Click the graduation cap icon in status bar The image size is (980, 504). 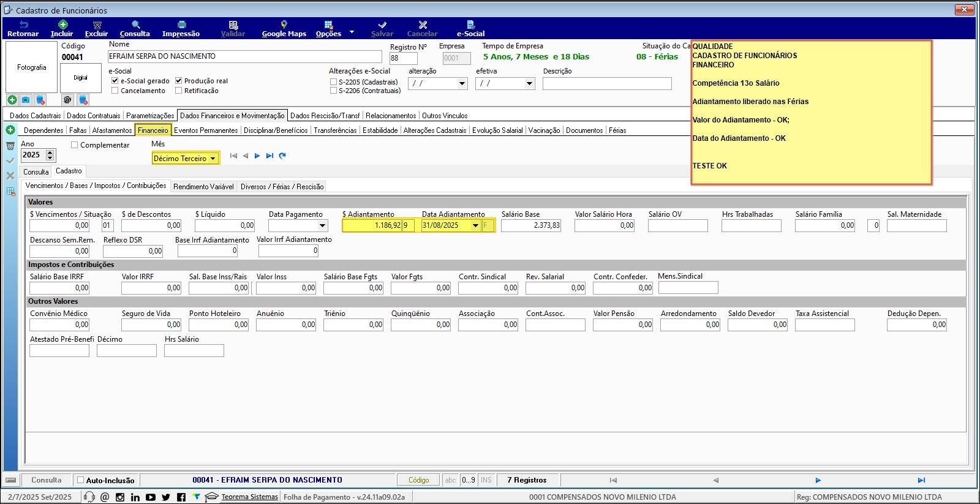tap(211, 497)
